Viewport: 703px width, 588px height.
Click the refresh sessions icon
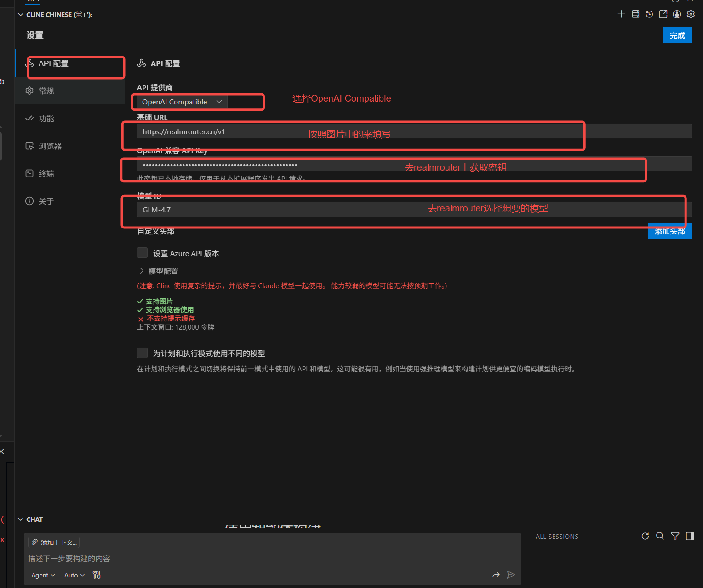pyautogui.click(x=646, y=536)
